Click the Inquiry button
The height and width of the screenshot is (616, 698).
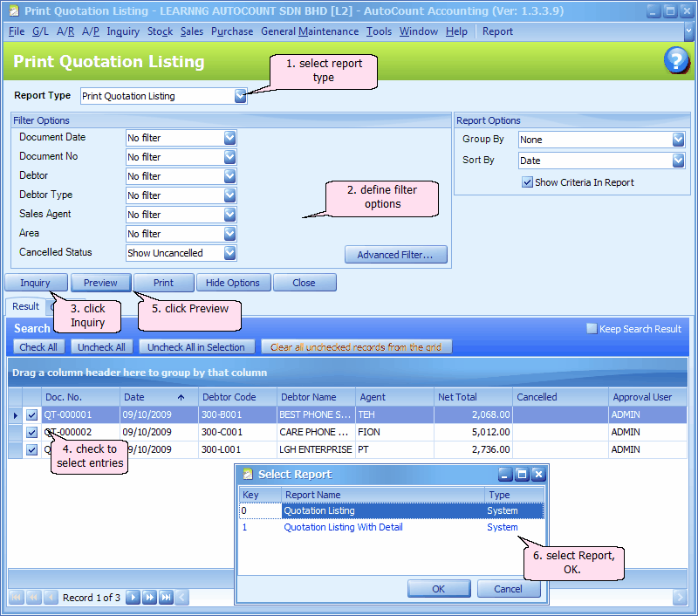[x=36, y=283]
